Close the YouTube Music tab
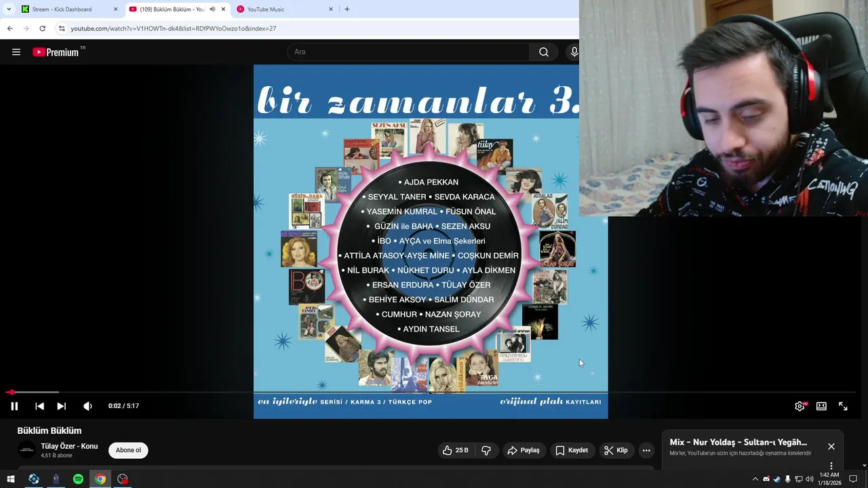868x488 pixels. click(331, 9)
